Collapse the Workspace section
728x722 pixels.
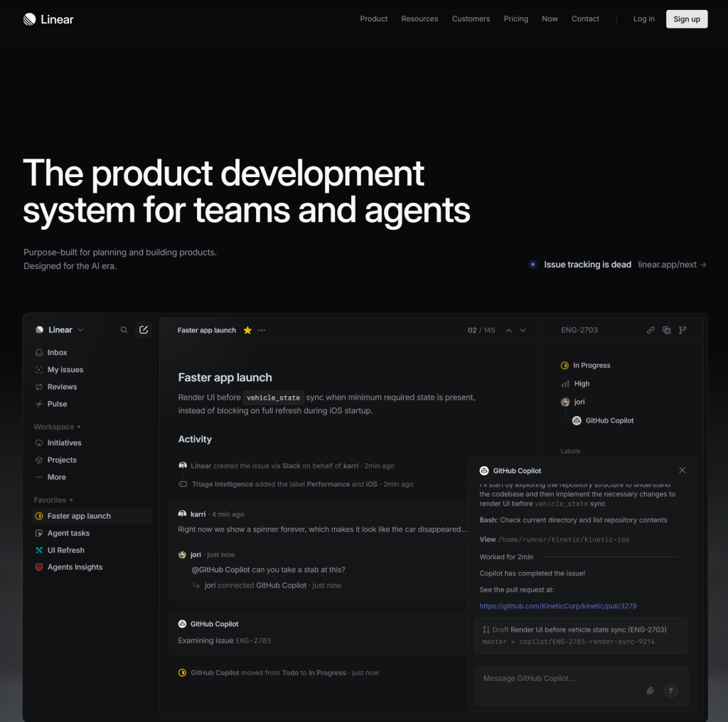(x=57, y=427)
